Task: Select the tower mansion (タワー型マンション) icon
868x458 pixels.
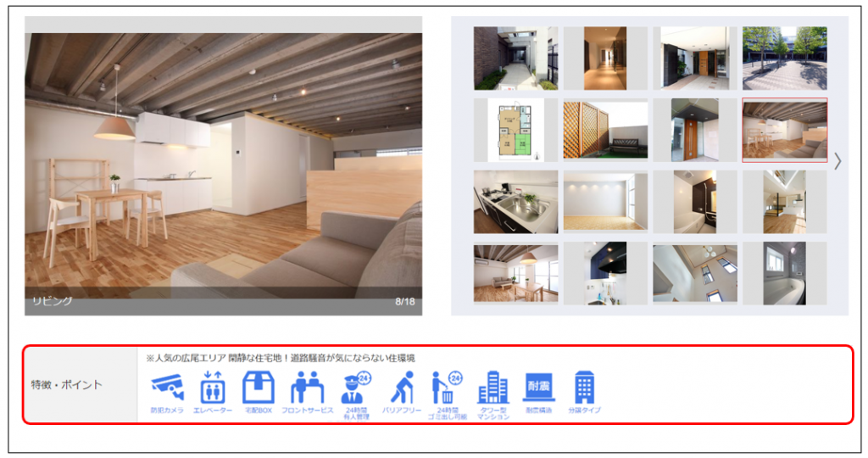Action: point(492,388)
